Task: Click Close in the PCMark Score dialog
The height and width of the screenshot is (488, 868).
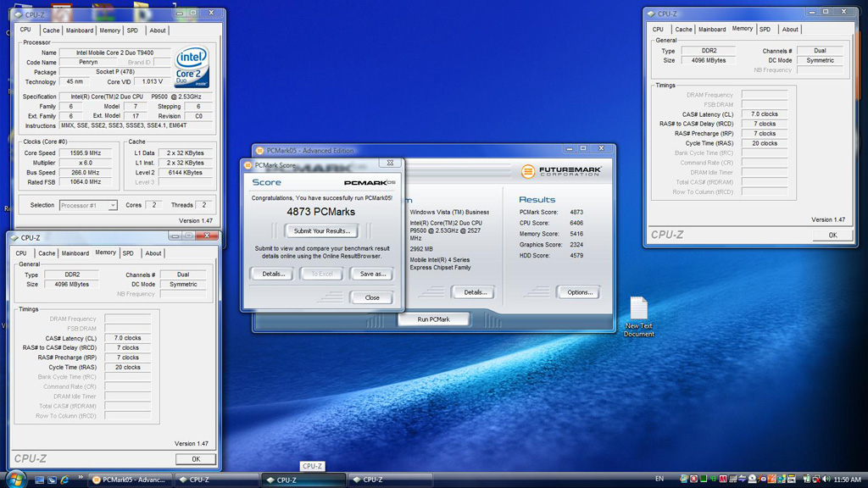Action: pos(372,297)
